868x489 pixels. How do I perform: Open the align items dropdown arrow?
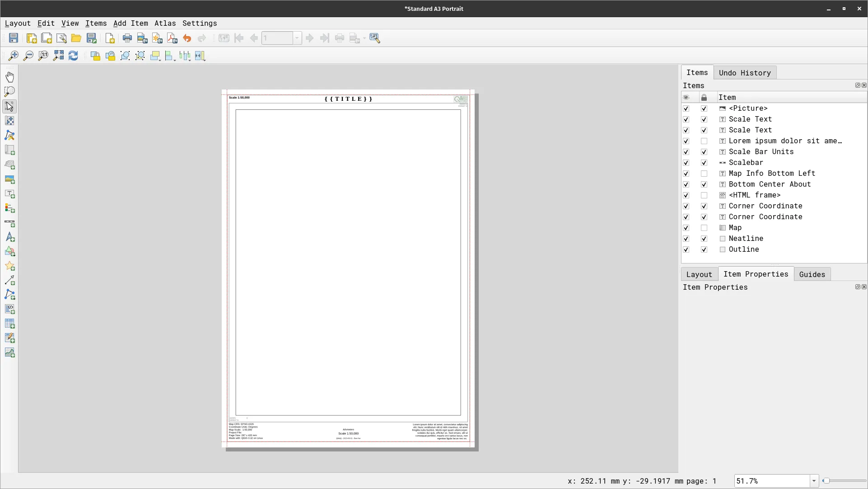coord(174,61)
